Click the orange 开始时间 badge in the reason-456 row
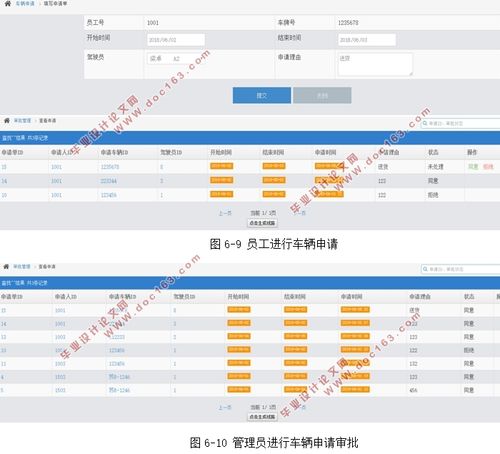Image resolution: width=500 pixels, height=454 pixels. tap(239, 389)
